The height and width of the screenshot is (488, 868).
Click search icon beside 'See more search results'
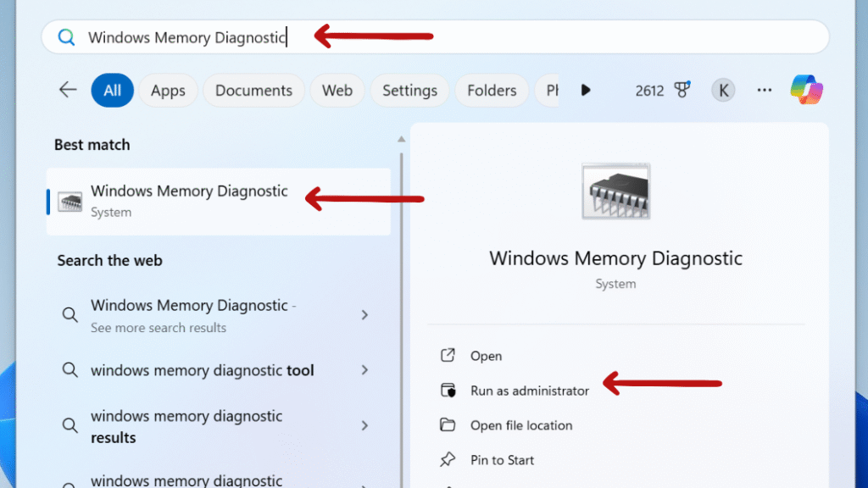(x=70, y=315)
